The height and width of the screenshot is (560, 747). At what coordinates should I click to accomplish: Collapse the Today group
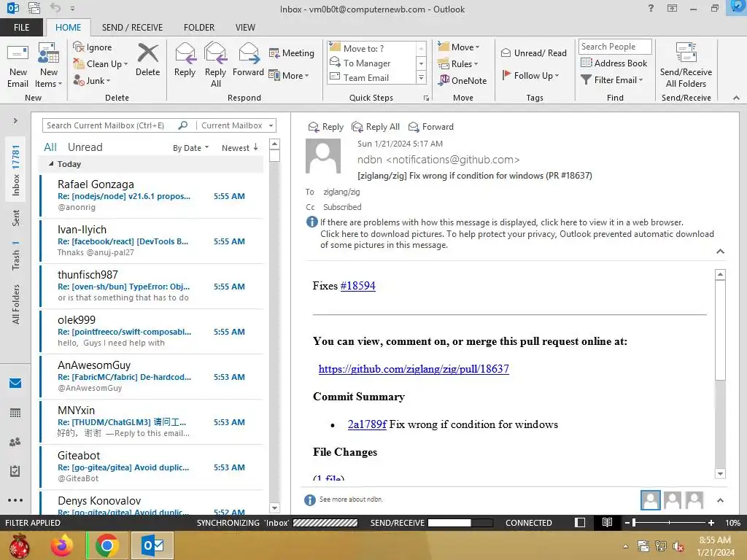click(x=52, y=163)
